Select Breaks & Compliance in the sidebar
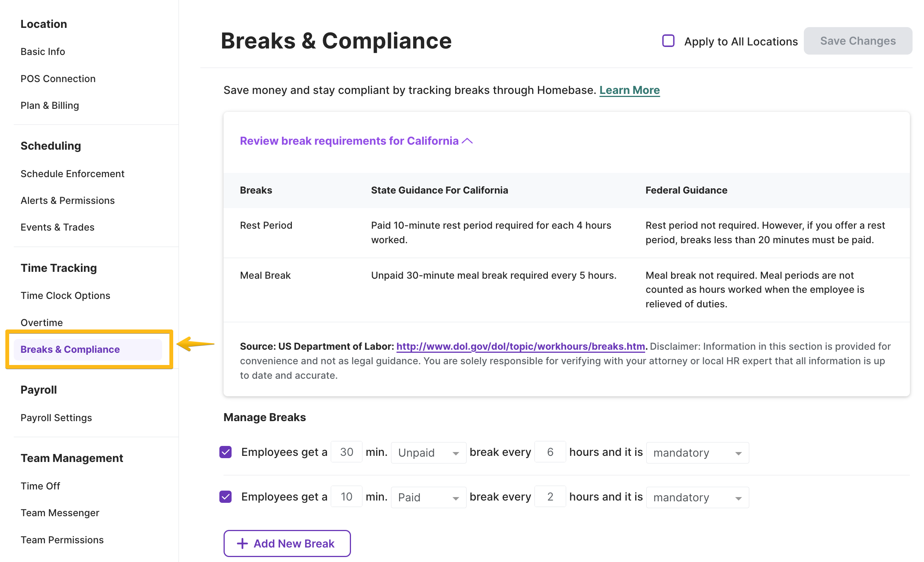The image size is (924, 562). [70, 349]
